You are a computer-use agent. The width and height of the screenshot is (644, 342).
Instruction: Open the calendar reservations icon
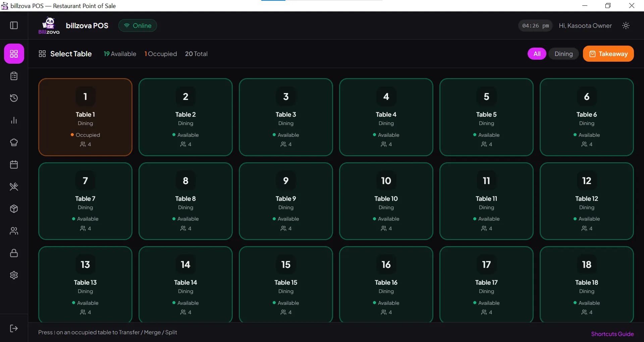14,164
